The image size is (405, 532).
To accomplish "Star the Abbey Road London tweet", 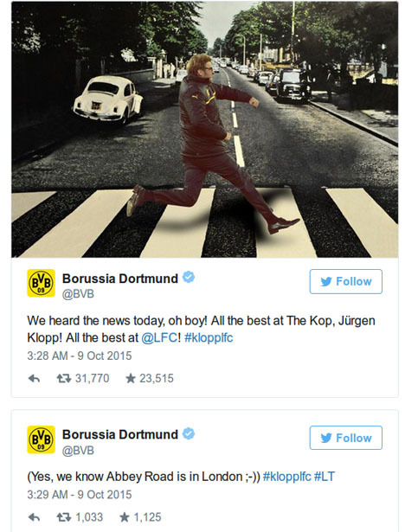I will 125,517.
